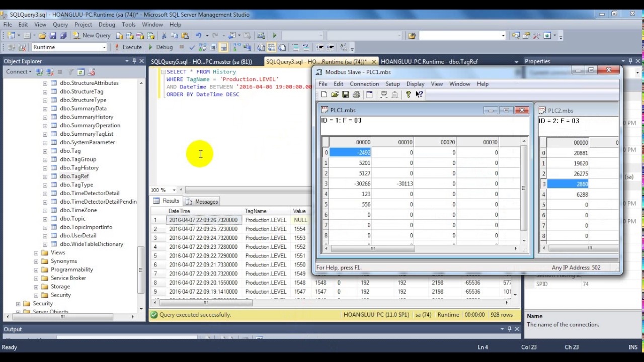Switch to the Messages tab
The width and height of the screenshot is (644, 362).
click(202, 202)
